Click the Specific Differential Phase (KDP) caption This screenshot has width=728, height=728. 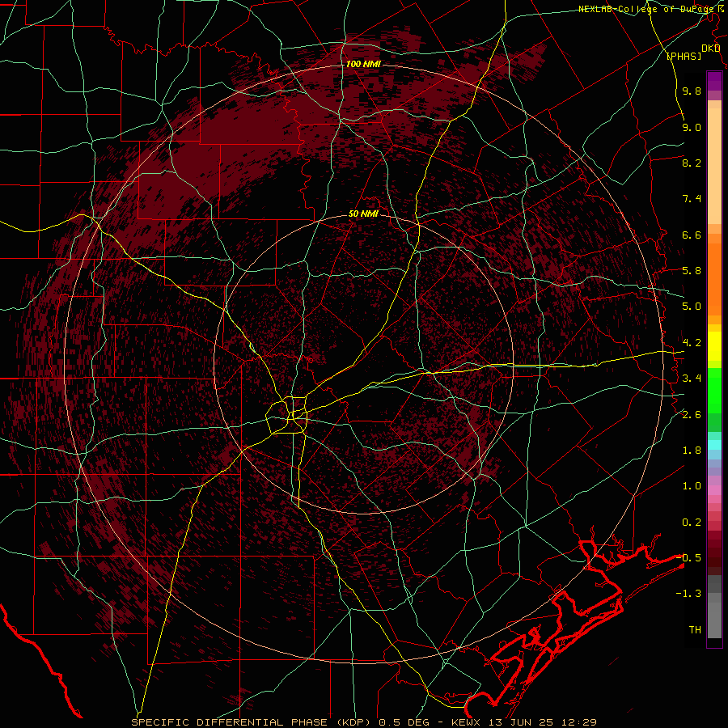[252, 722]
